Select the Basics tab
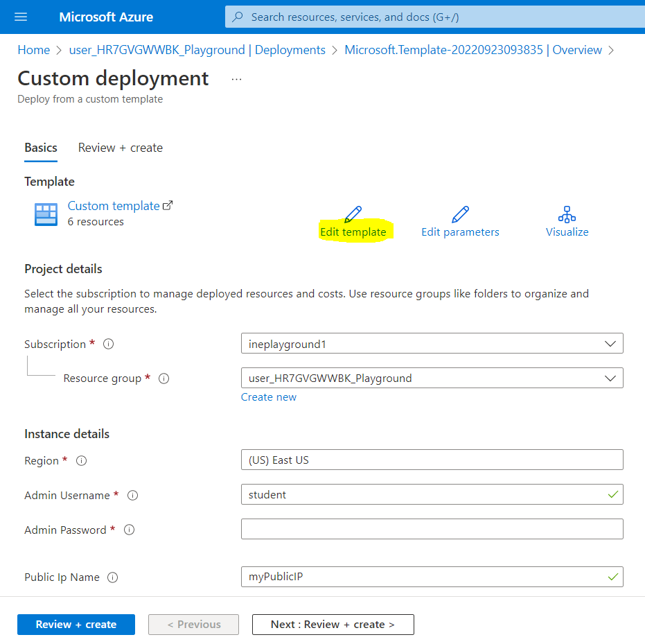The height and width of the screenshot is (644, 645). pyautogui.click(x=41, y=148)
